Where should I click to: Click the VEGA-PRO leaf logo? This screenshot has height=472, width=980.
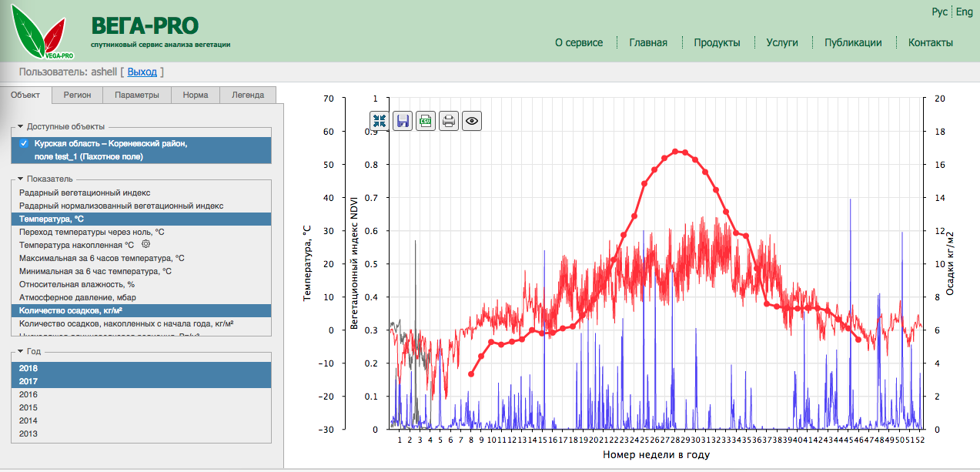coord(38,31)
